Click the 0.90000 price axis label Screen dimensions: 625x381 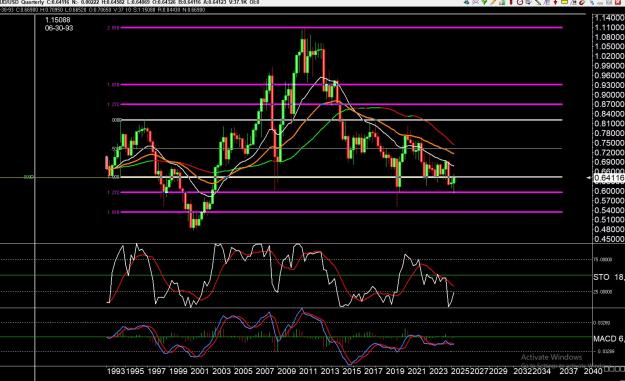609,95
